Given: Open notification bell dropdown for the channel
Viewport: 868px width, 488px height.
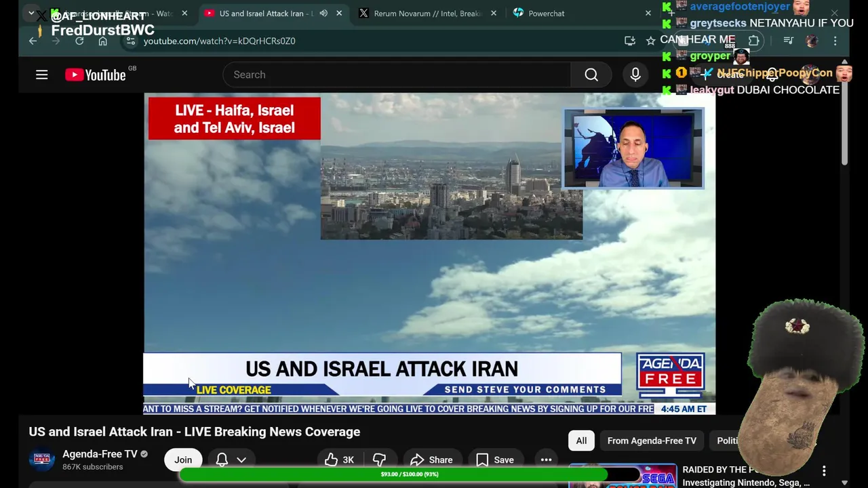Looking at the screenshot, I should click(231, 460).
